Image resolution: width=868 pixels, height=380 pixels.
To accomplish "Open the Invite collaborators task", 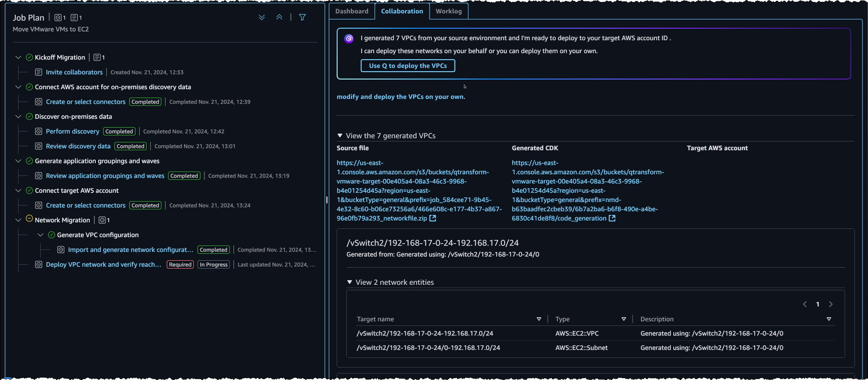I will pyautogui.click(x=74, y=72).
